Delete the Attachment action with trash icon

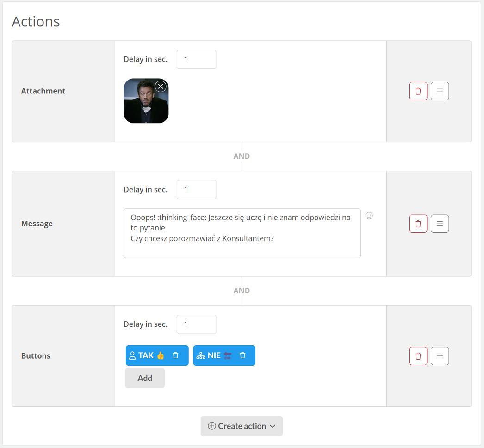click(418, 91)
